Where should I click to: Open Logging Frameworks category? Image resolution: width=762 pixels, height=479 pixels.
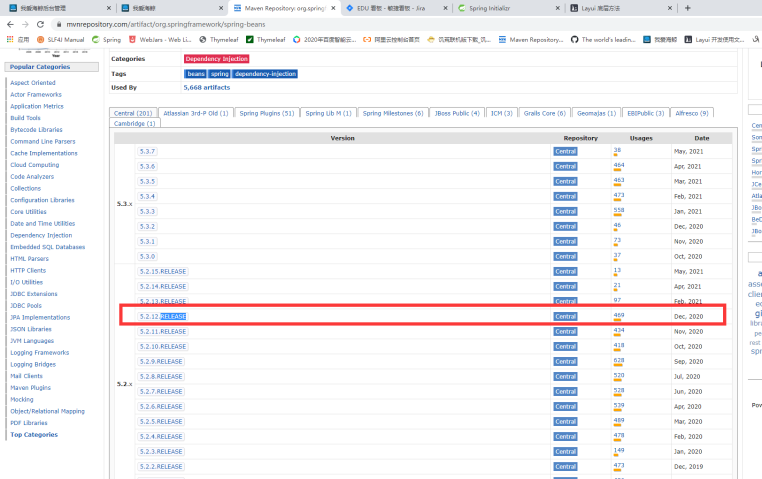tap(39, 352)
